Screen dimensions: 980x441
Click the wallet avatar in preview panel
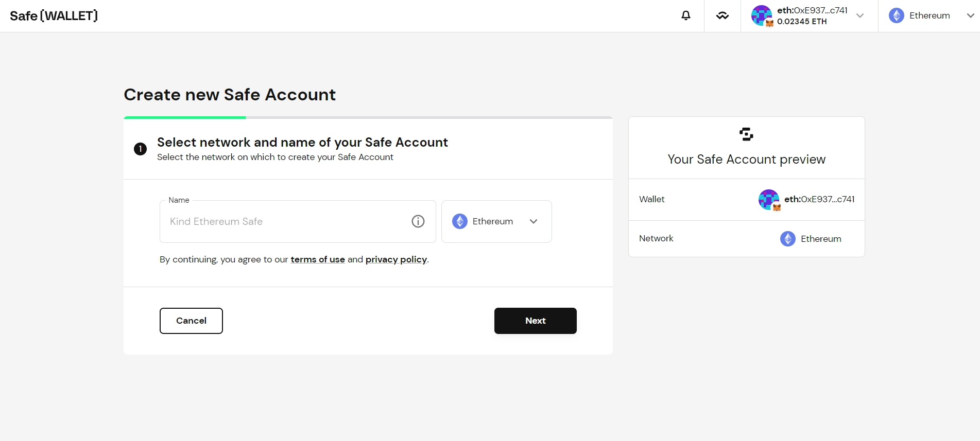[769, 200]
